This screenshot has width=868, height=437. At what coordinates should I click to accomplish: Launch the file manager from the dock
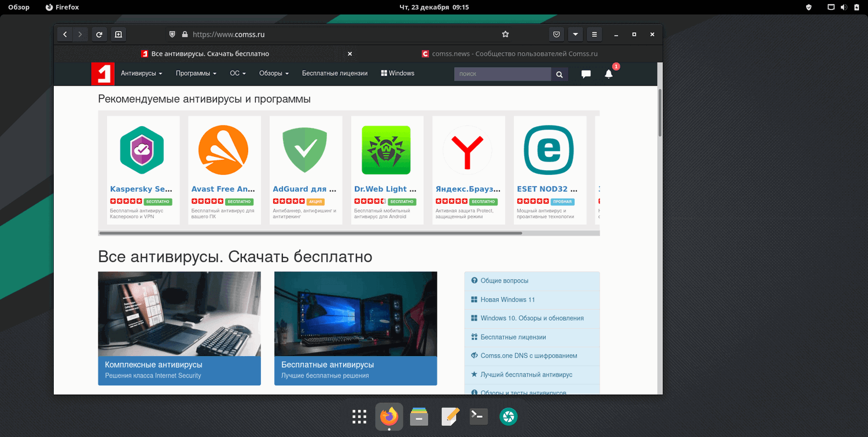click(x=419, y=416)
